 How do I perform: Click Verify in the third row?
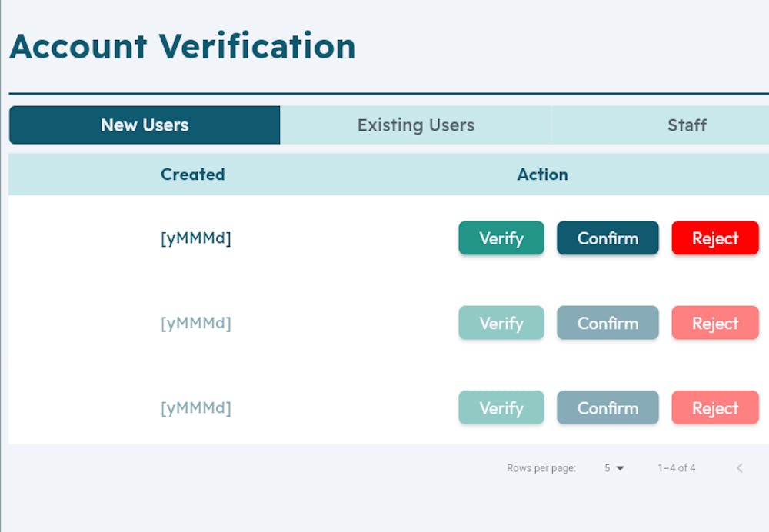point(501,408)
